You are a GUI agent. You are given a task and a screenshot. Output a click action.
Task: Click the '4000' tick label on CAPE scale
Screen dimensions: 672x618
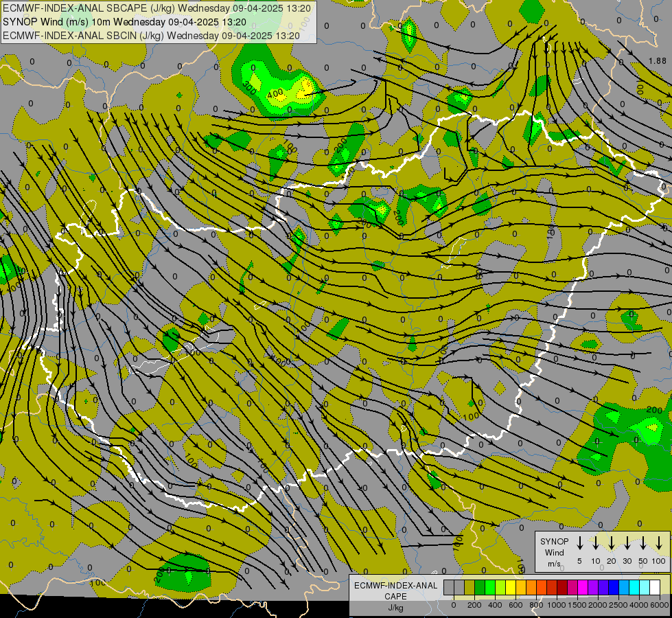click(x=639, y=605)
